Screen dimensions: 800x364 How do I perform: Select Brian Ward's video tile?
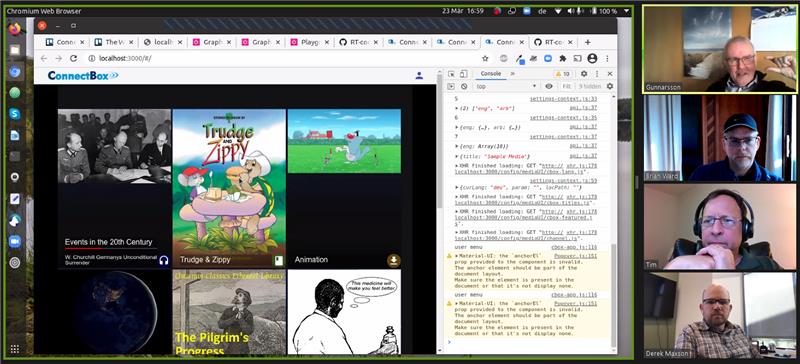pos(720,138)
